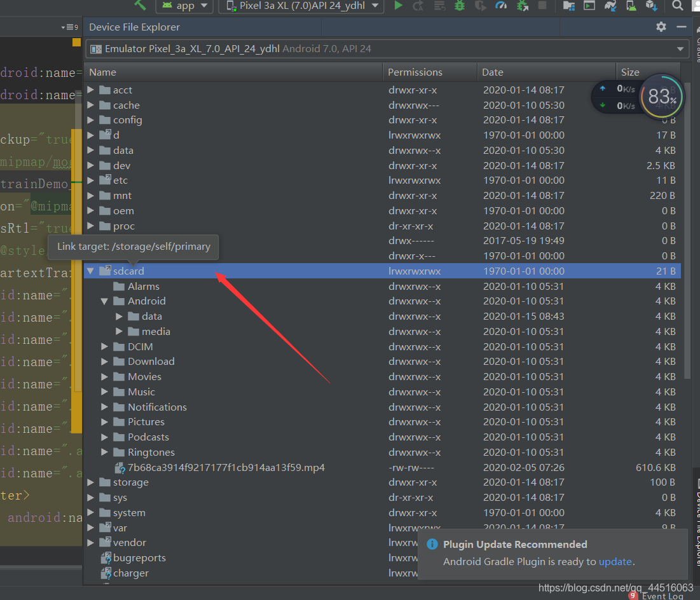Start debugging with the green bug icon

click(460, 5)
